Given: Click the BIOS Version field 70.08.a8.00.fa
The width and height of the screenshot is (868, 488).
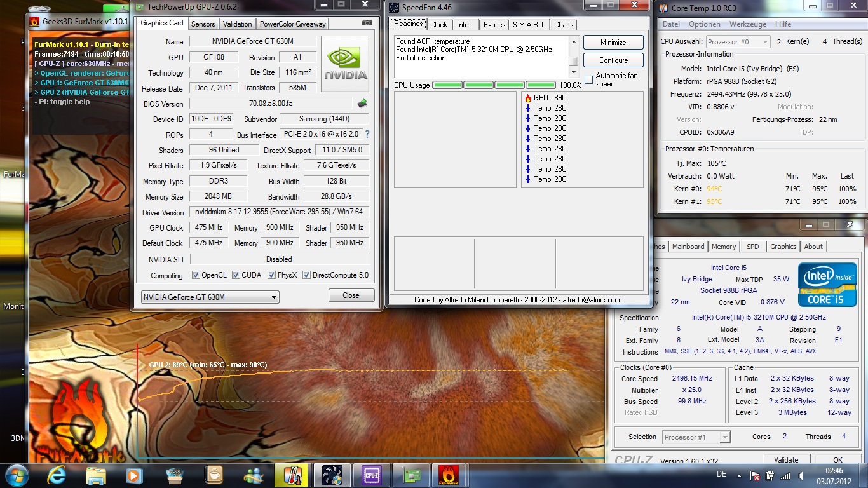Looking at the screenshot, I should click(271, 104).
